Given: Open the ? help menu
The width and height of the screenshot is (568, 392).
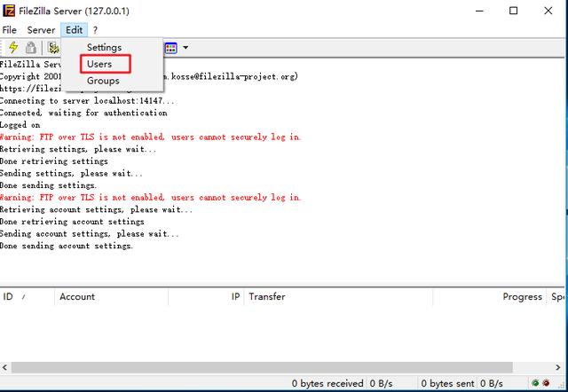Looking at the screenshot, I should [95, 30].
